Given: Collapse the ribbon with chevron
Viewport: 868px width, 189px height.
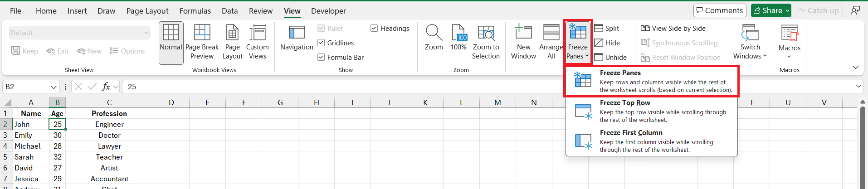Looking at the screenshot, I should 856,68.
